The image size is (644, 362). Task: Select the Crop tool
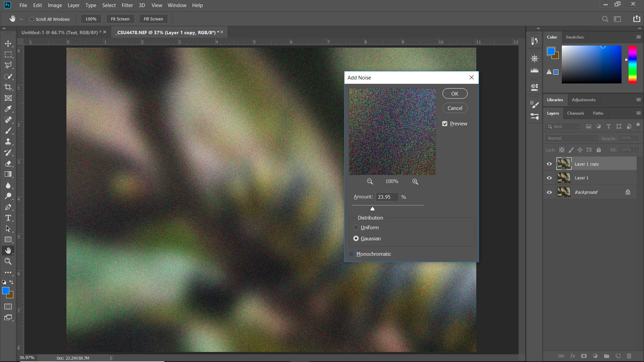[x=8, y=87]
